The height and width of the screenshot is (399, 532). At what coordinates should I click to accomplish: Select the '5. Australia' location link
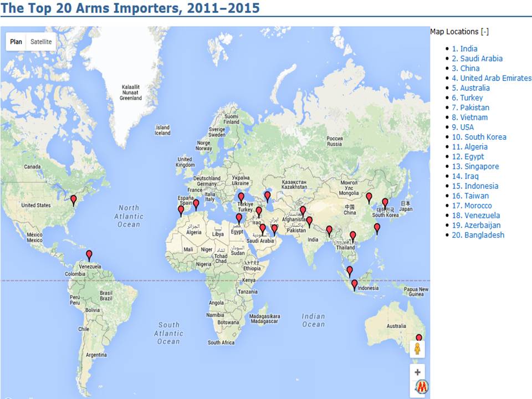pyautogui.click(x=470, y=88)
